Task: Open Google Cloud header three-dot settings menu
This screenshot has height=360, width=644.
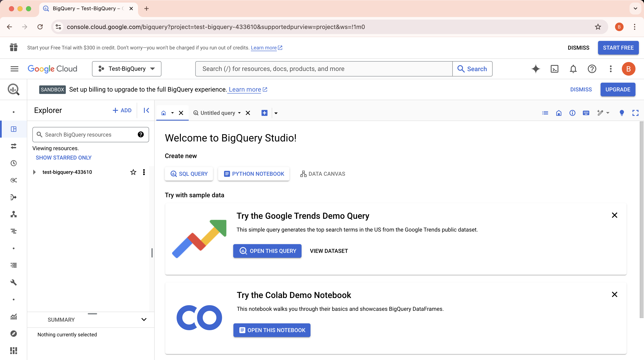Action: tap(611, 69)
